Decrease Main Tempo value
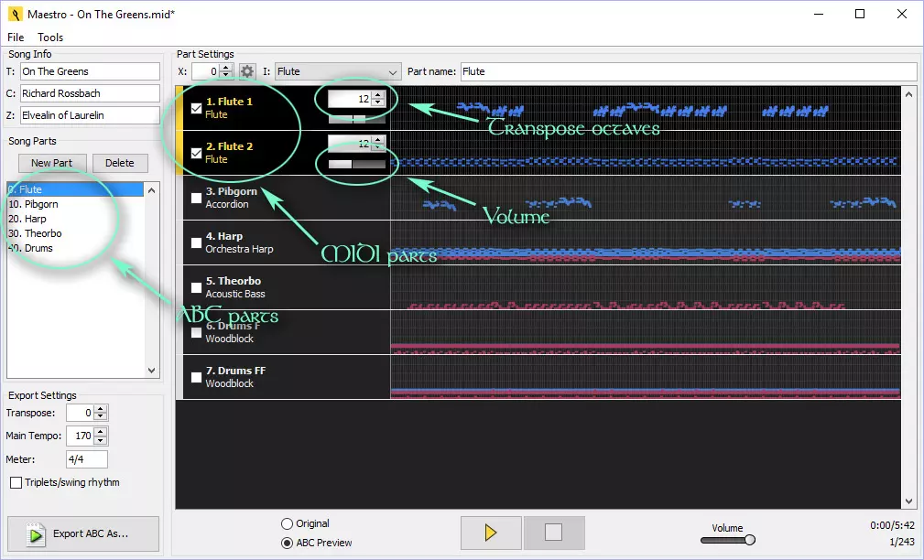 (101, 440)
